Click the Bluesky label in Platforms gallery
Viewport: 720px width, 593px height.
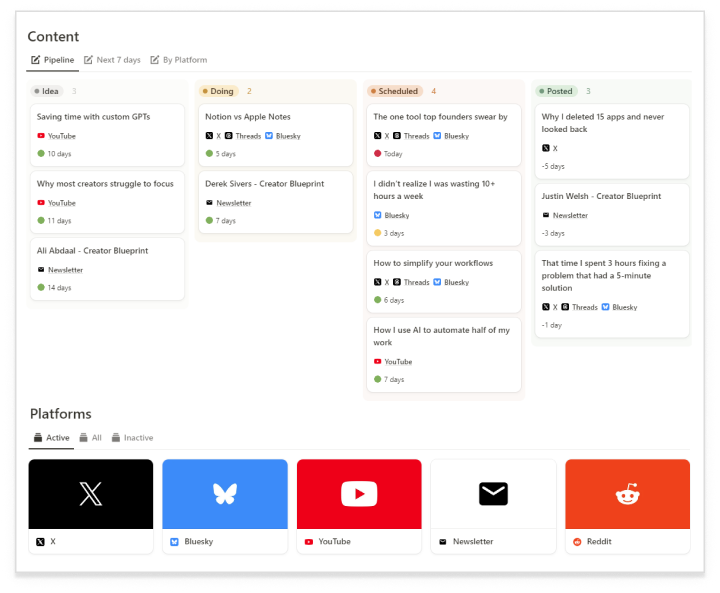coord(198,542)
